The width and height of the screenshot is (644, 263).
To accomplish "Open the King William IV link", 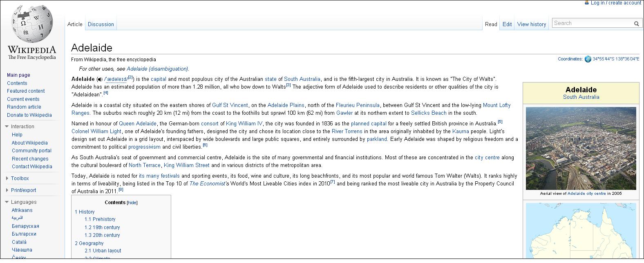I will pos(244,124).
